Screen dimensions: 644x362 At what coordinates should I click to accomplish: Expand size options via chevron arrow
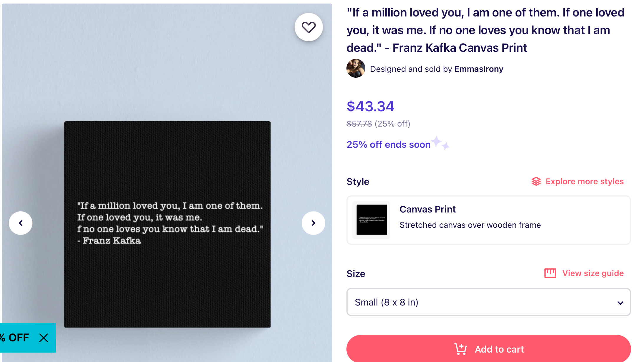click(x=620, y=303)
